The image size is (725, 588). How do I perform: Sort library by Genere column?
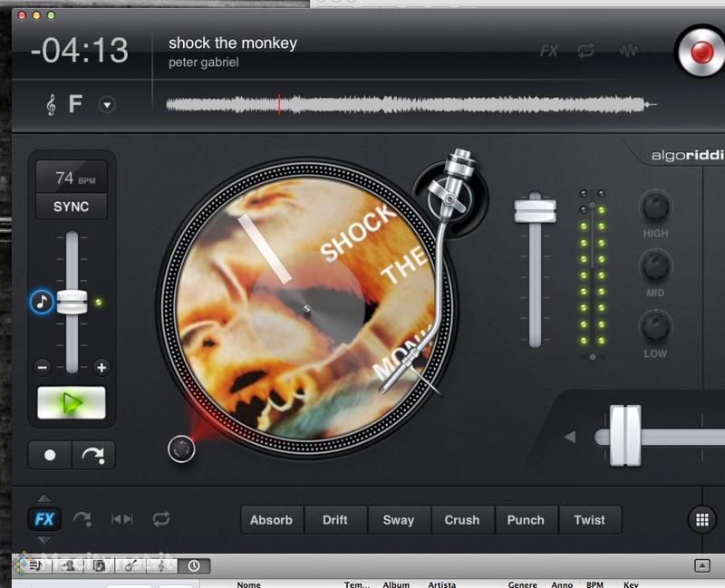[x=523, y=584]
